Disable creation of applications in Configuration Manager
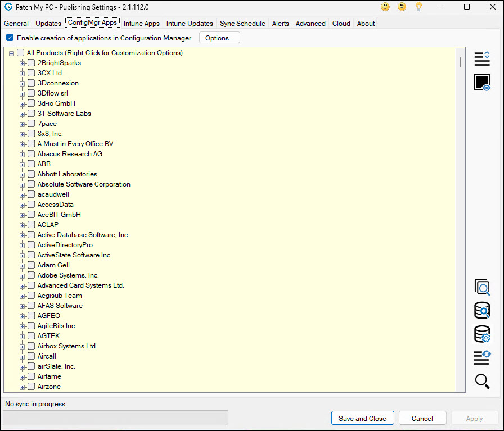This screenshot has height=431, width=504. pyautogui.click(x=10, y=38)
